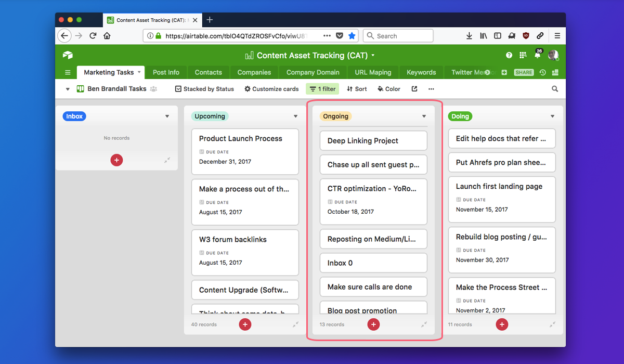Focus the Firefox Search box
The width and height of the screenshot is (624, 364).
click(398, 36)
